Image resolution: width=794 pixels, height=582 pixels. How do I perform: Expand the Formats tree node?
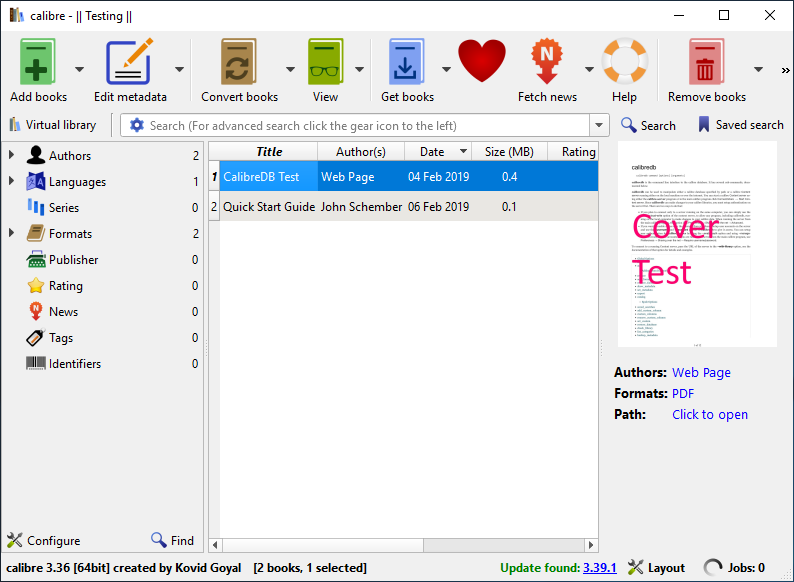(12, 233)
